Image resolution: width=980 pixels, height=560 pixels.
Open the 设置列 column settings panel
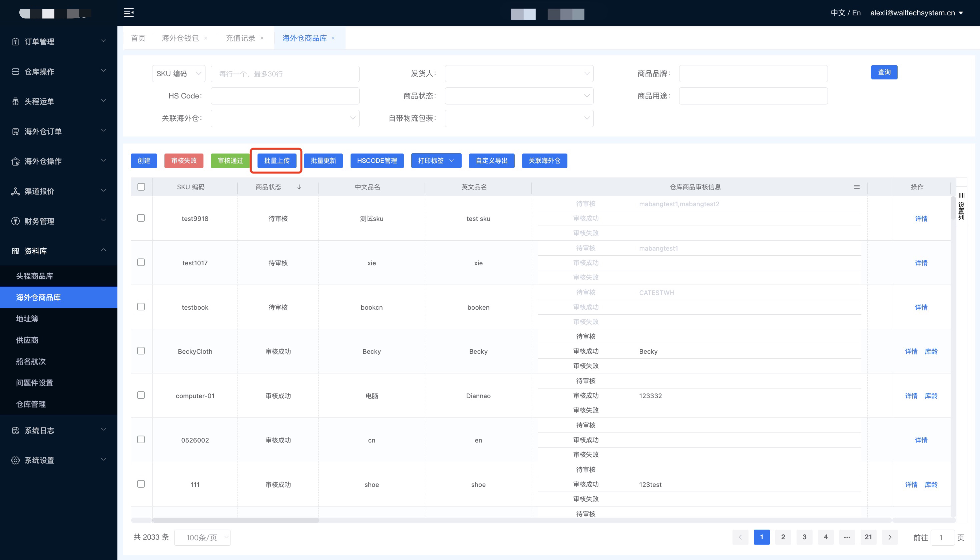[x=961, y=207]
